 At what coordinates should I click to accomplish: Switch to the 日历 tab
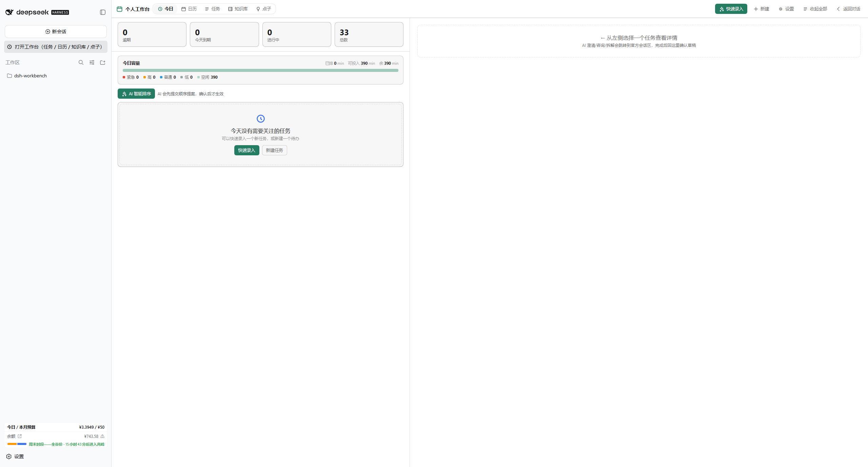[189, 9]
